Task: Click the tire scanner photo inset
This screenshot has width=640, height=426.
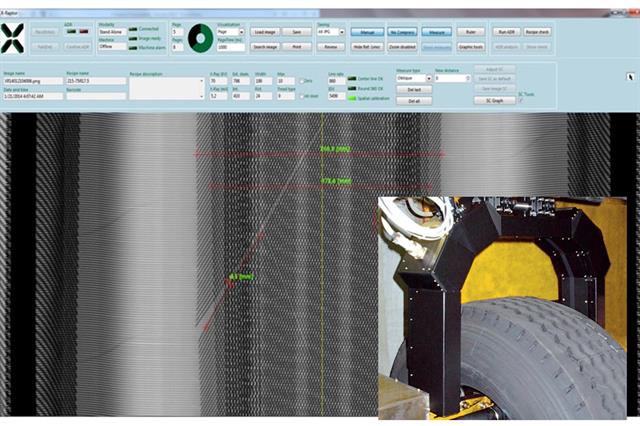Action: click(502, 308)
